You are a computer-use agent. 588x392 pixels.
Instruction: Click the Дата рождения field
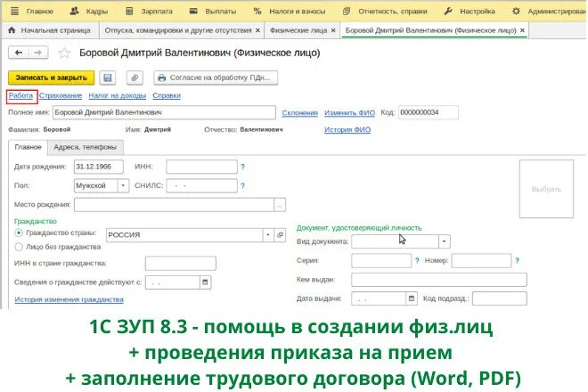(x=99, y=167)
